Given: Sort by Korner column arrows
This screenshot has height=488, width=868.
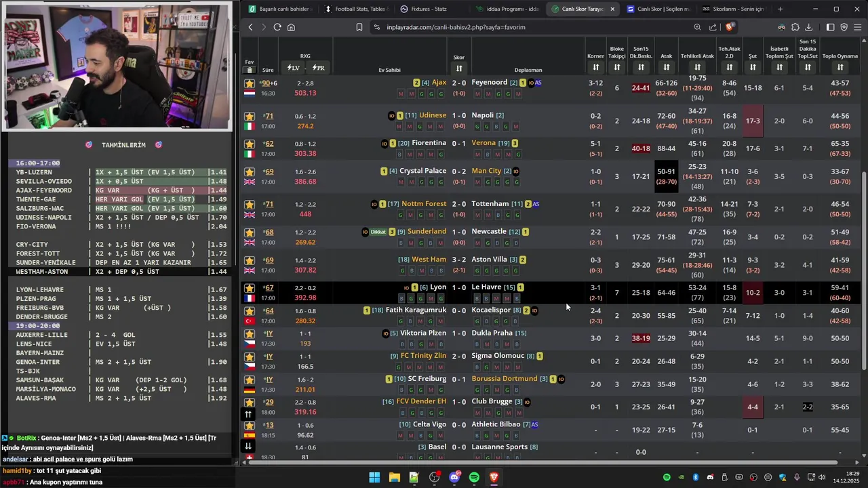Looking at the screenshot, I should click(x=595, y=67).
